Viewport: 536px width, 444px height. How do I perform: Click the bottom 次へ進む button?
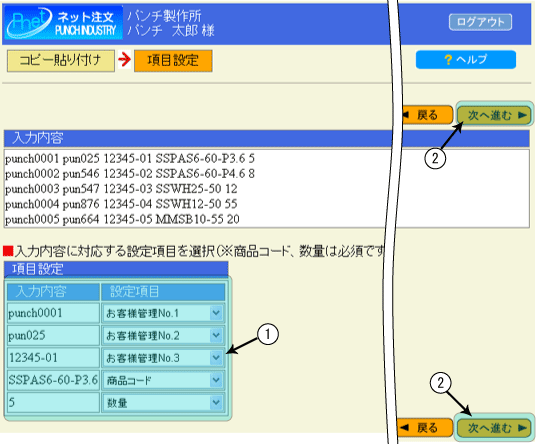pos(494,428)
